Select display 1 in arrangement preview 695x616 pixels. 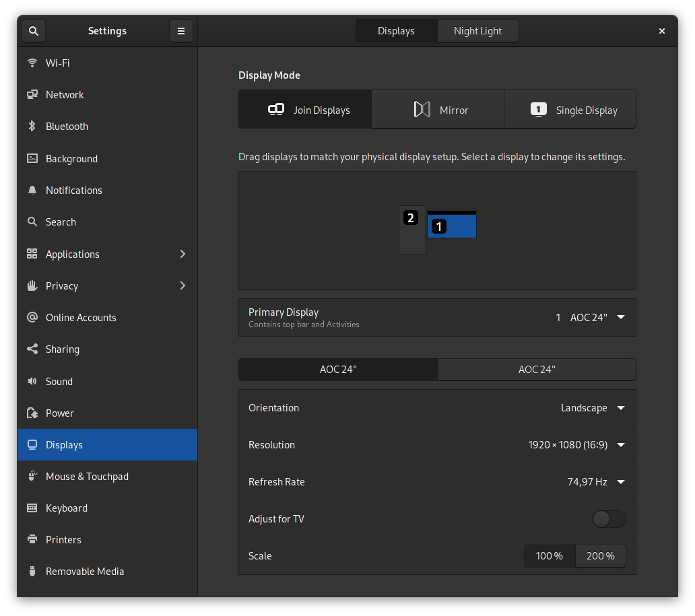pos(452,225)
